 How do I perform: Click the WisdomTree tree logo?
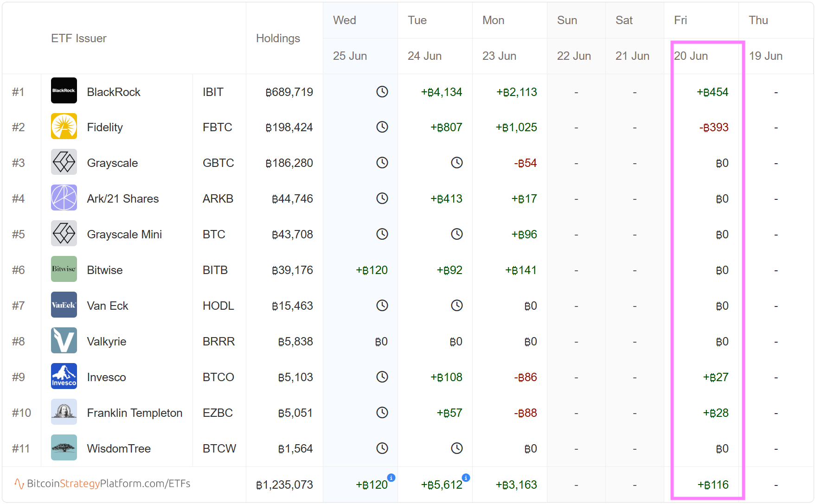pos(64,447)
